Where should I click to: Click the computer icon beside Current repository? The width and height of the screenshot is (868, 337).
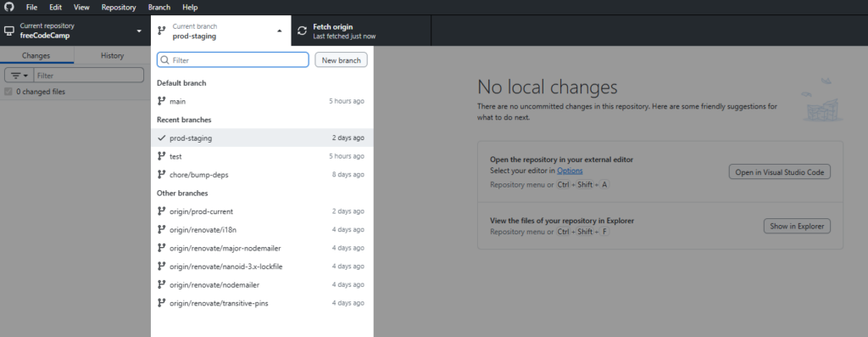click(9, 31)
